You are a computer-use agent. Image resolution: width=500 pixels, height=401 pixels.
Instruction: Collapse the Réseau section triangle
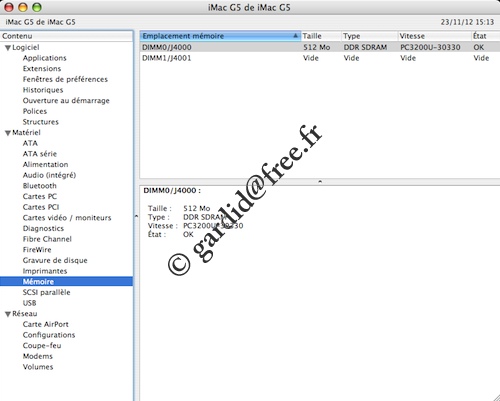click(8, 314)
